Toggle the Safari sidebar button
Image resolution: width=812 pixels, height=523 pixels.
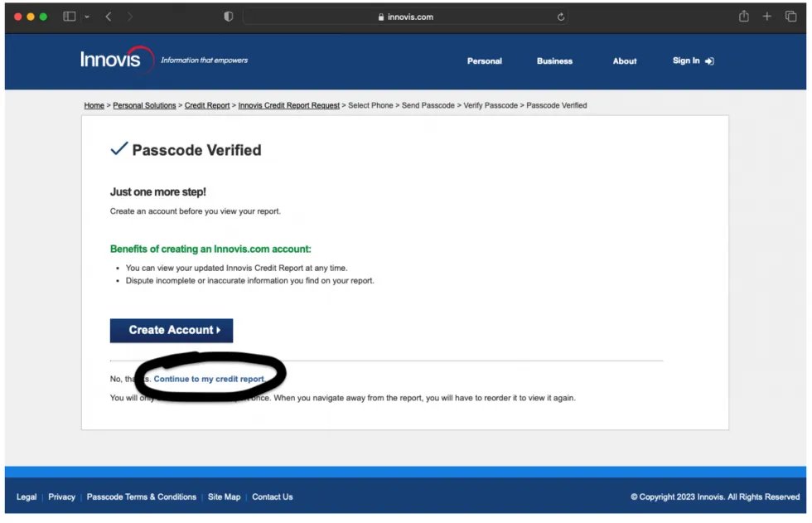[x=70, y=17]
